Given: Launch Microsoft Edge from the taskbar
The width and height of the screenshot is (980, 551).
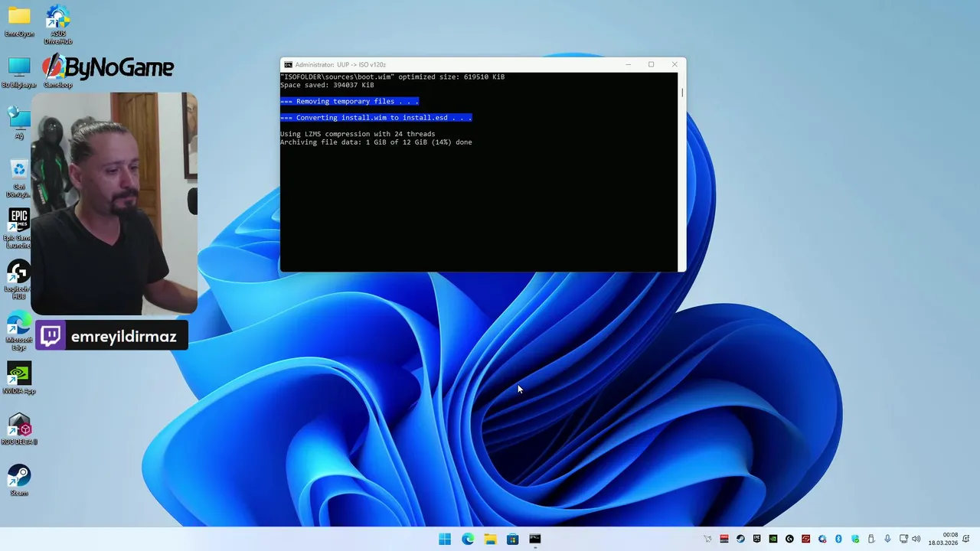Looking at the screenshot, I should (468, 540).
